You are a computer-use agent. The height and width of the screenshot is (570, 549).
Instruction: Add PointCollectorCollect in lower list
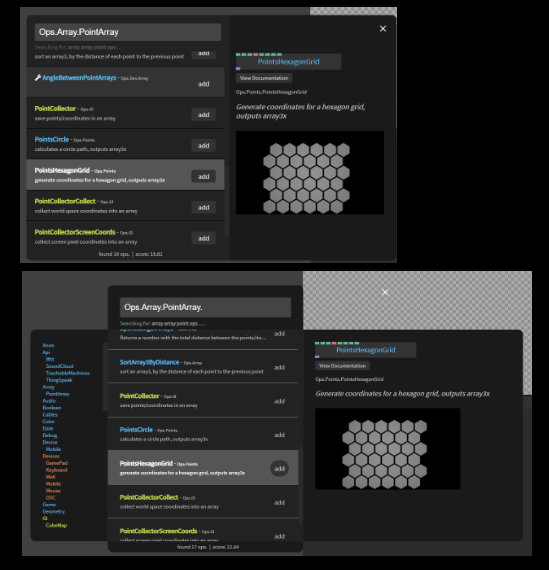(x=279, y=502)
